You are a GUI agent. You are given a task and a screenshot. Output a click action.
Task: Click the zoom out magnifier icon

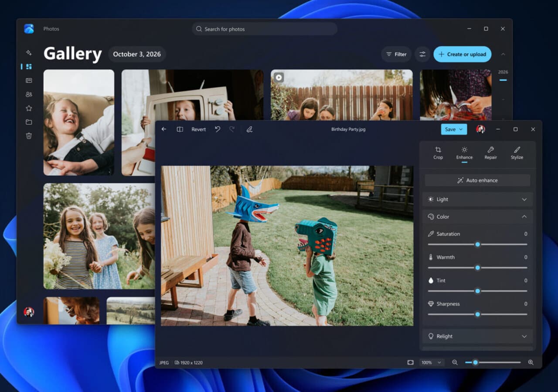click(x=455, y=362)
